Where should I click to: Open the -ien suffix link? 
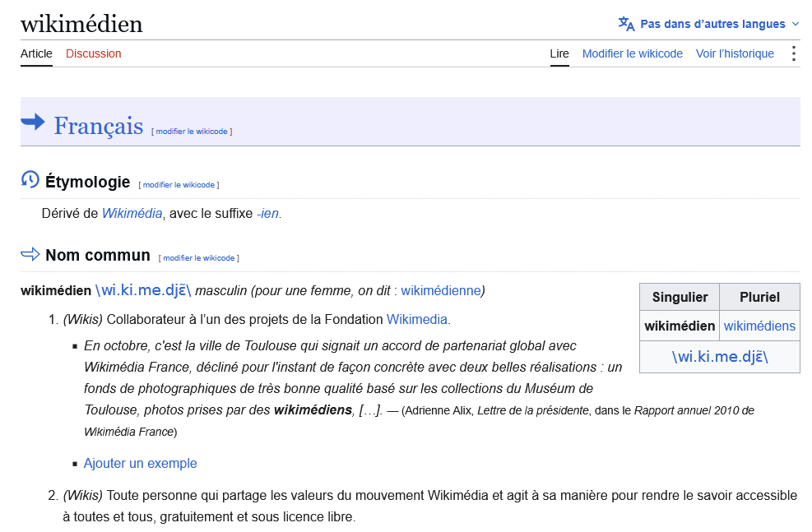point(267,213)
